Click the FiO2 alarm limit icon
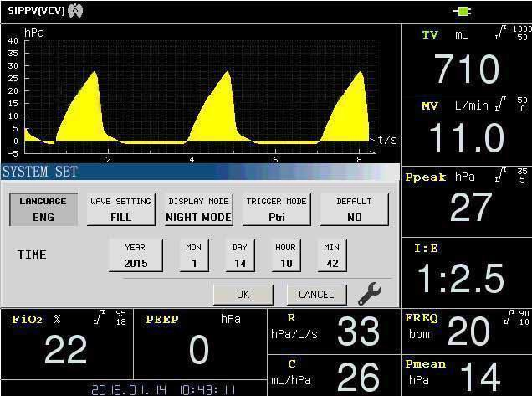The width and height of the screenshot is (532, 396). point(99,317)
